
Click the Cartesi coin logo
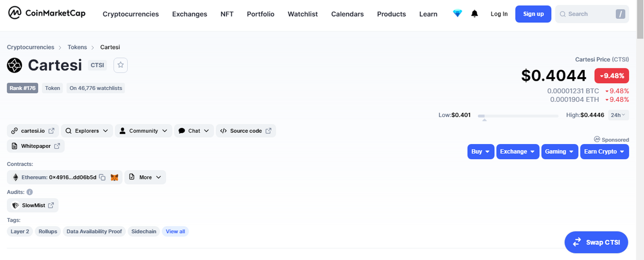click(x=15, y=65)
